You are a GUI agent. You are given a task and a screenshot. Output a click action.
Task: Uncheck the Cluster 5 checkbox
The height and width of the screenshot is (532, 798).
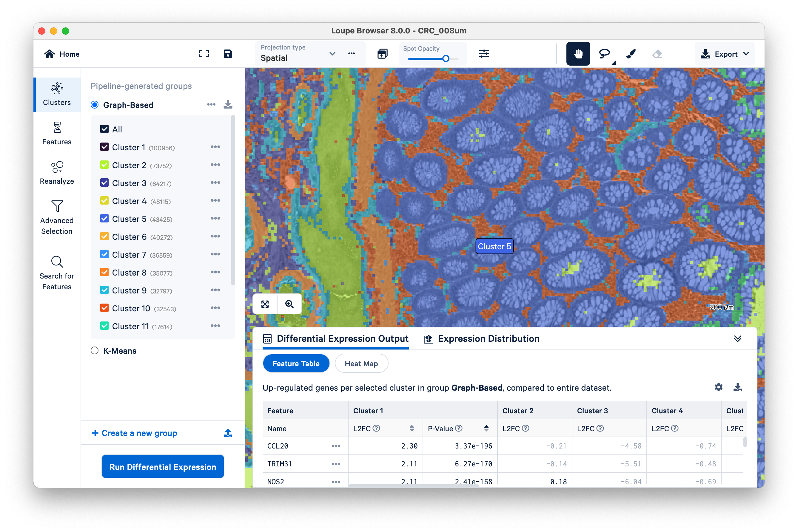104,219
